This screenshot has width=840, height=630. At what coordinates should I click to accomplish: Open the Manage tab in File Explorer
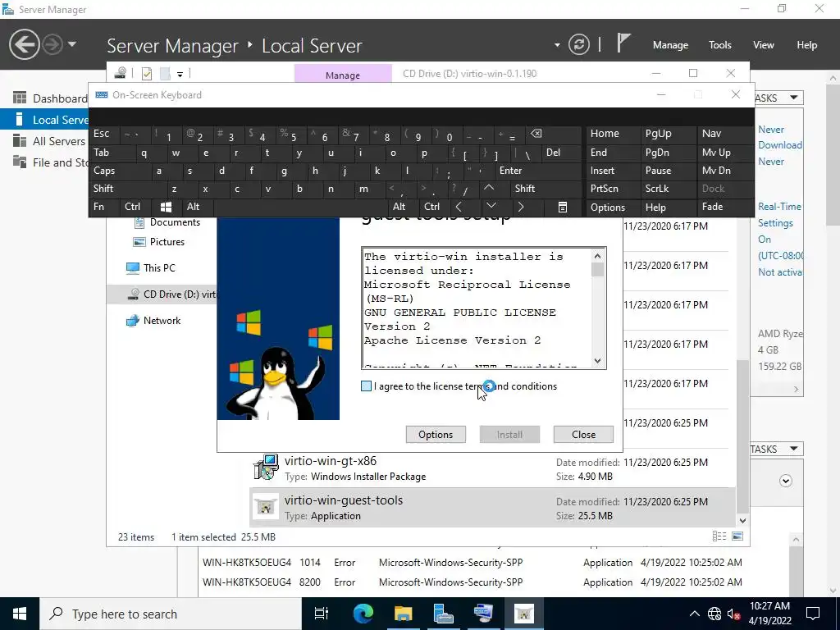343,75
